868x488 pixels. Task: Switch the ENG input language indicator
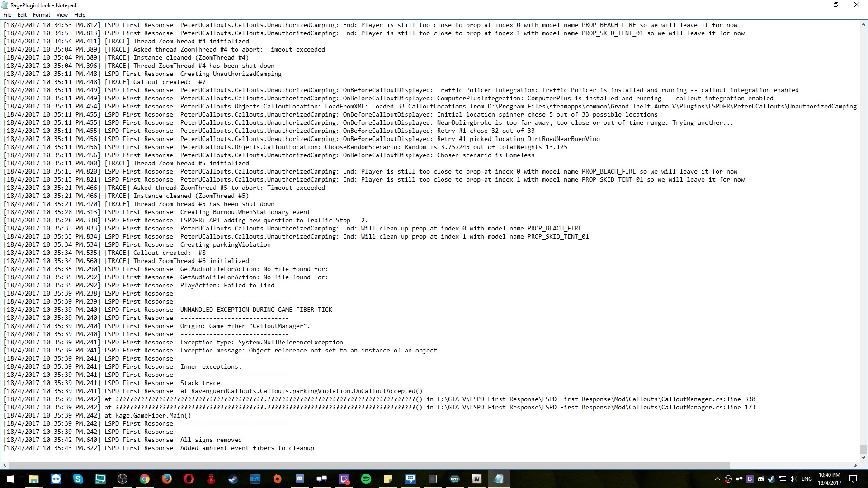[x=807, y=479]
